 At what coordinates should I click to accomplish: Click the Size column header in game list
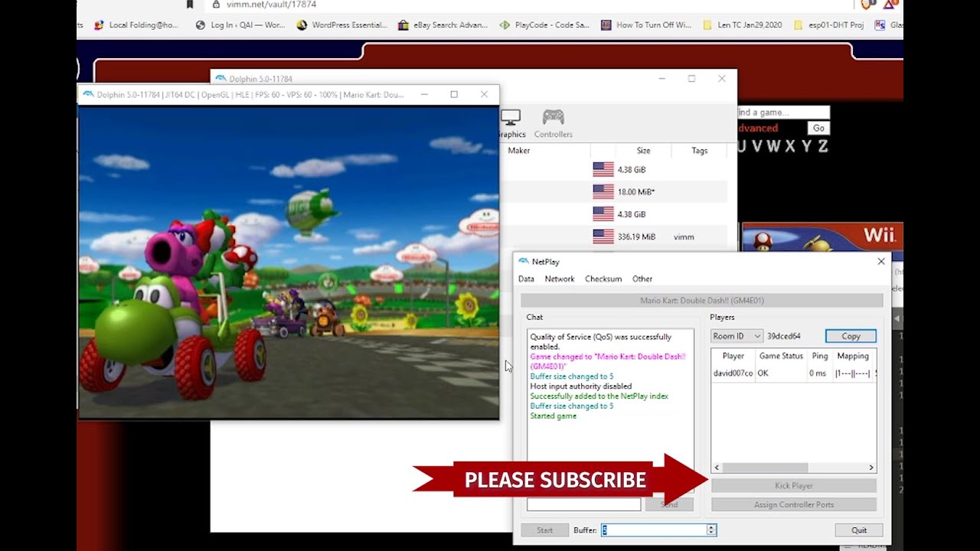tap(643, 151)
